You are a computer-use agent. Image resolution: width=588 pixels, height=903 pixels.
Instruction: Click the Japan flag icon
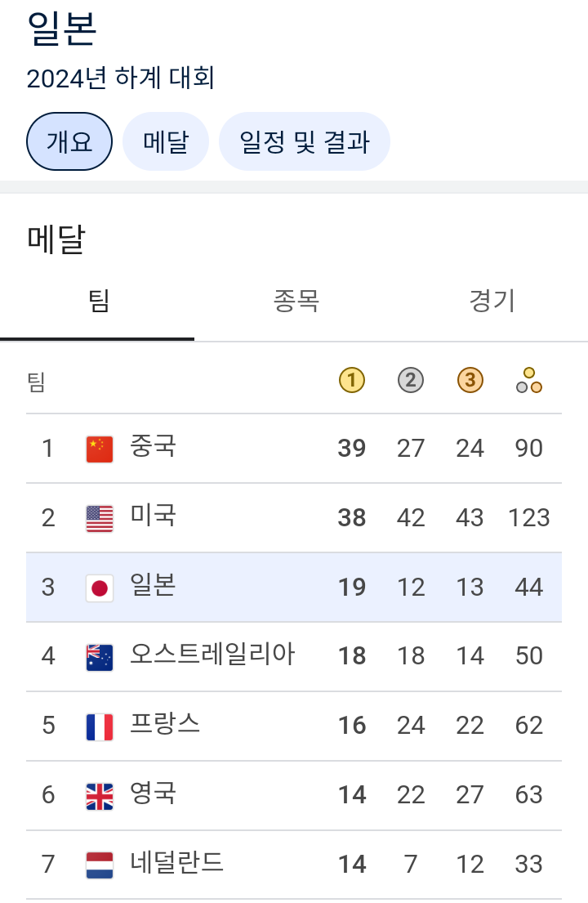pos(100,588)
